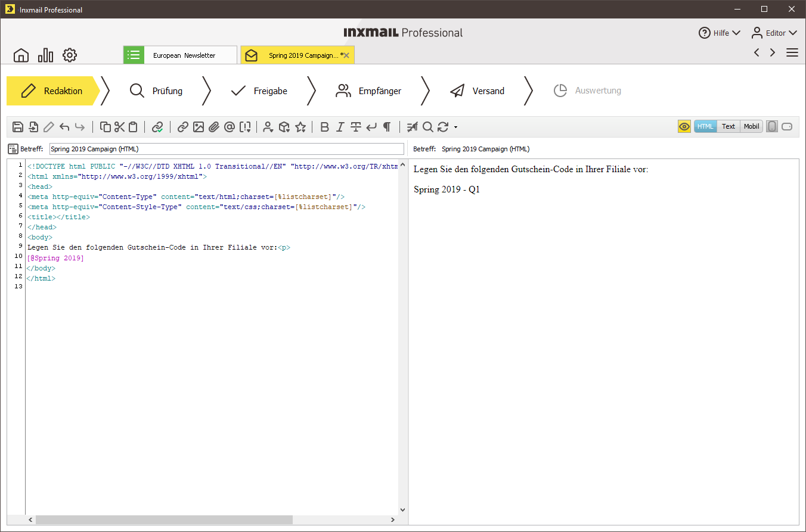Apply bold formatting with the B icon
This screenshot has width=806, height=532.
click(x=324, y=127)
